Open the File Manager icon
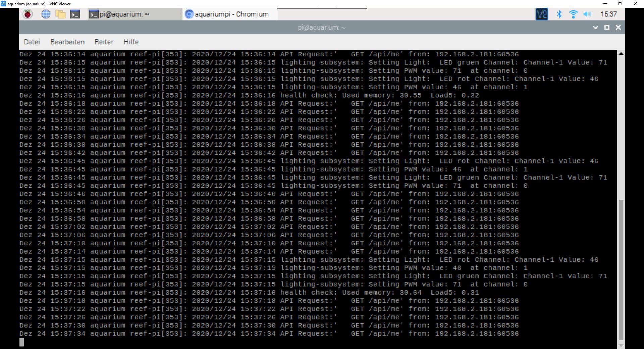The width and height of the screenshot is (644, 349). pyautogui.click(x=60, y=14)
